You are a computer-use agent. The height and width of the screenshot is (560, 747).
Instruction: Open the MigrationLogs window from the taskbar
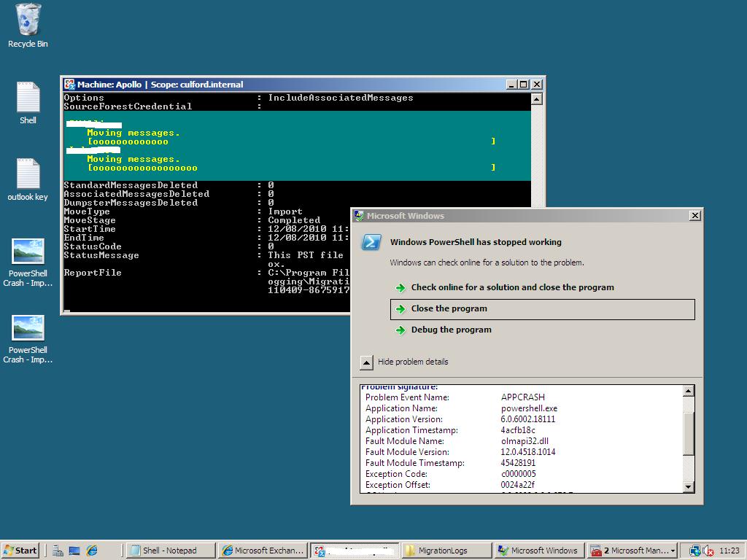[446, 551]
